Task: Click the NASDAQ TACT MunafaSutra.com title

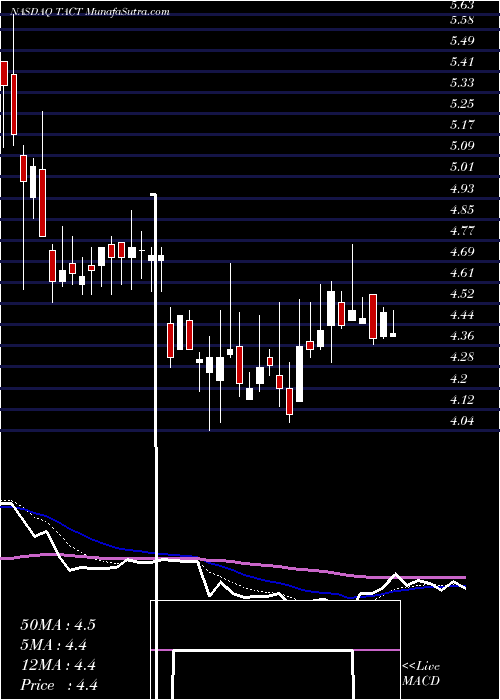Action: [89, 12]
